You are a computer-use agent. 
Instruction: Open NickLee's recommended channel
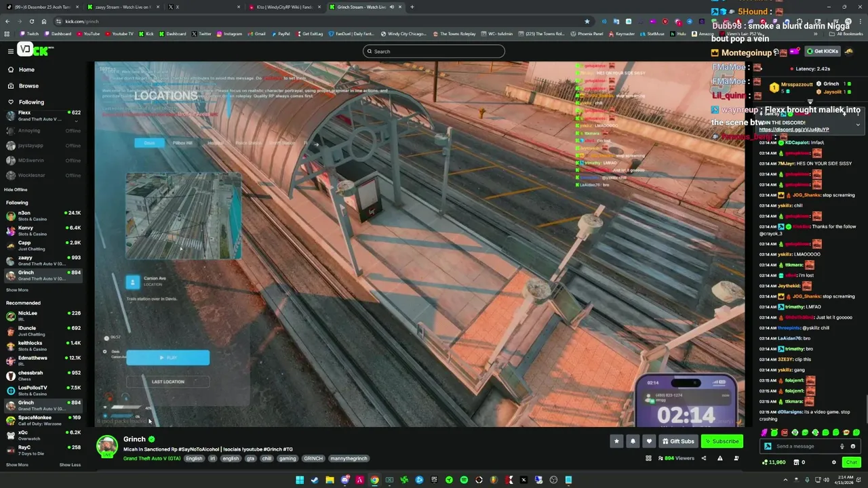(42, 316)
